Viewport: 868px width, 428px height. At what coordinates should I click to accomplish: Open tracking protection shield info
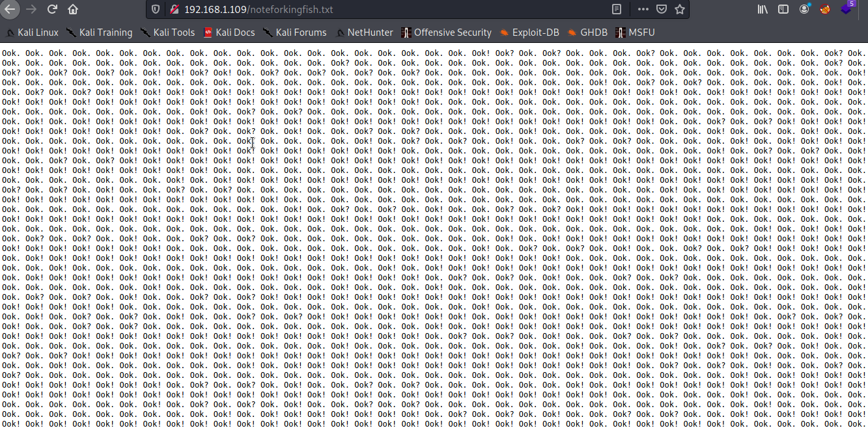coord(155,10)
